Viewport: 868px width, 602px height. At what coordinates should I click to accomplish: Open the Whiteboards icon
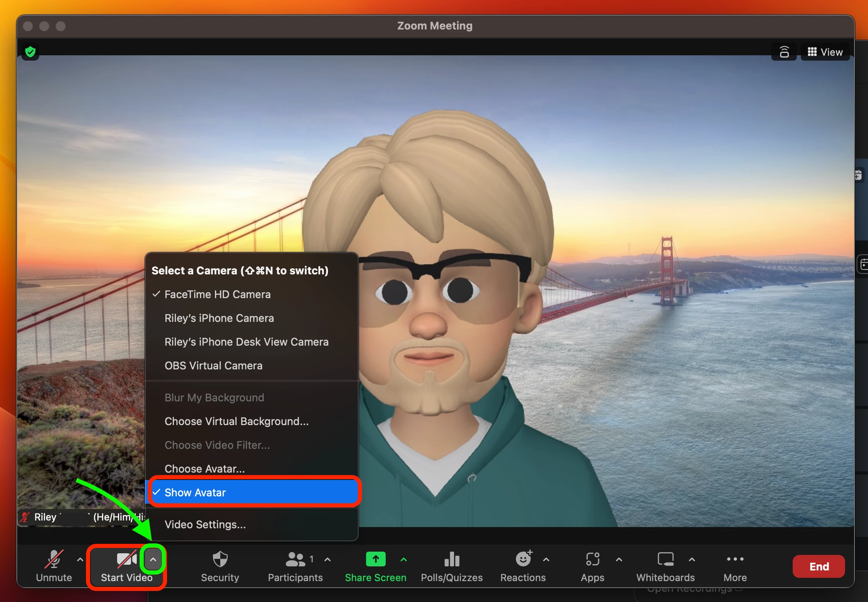(x=665, y=559)
